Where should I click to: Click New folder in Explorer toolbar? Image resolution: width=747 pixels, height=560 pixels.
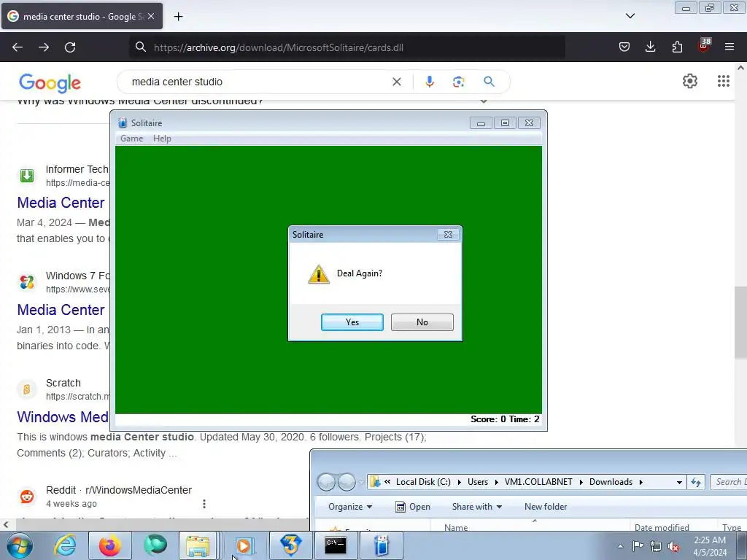(546, 507)
